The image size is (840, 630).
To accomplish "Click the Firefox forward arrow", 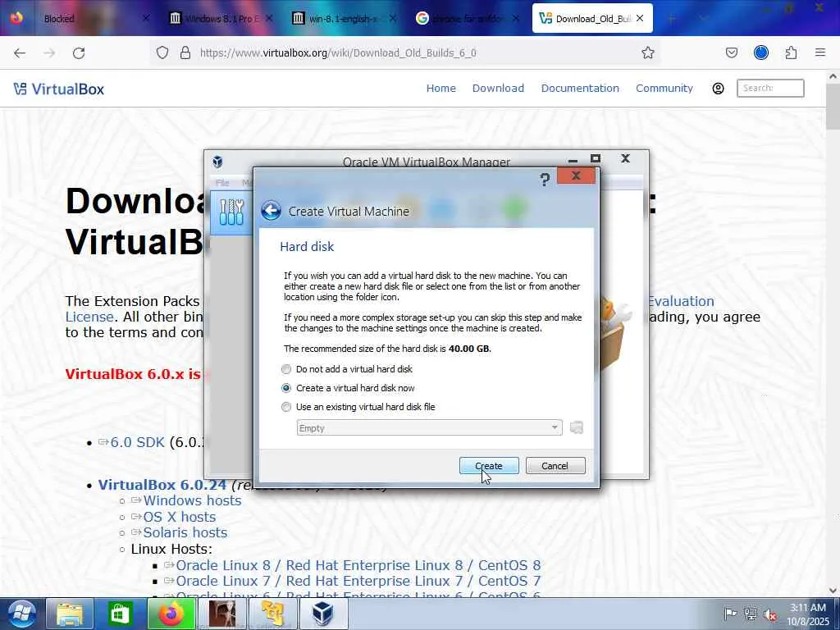I will point(49,52).
